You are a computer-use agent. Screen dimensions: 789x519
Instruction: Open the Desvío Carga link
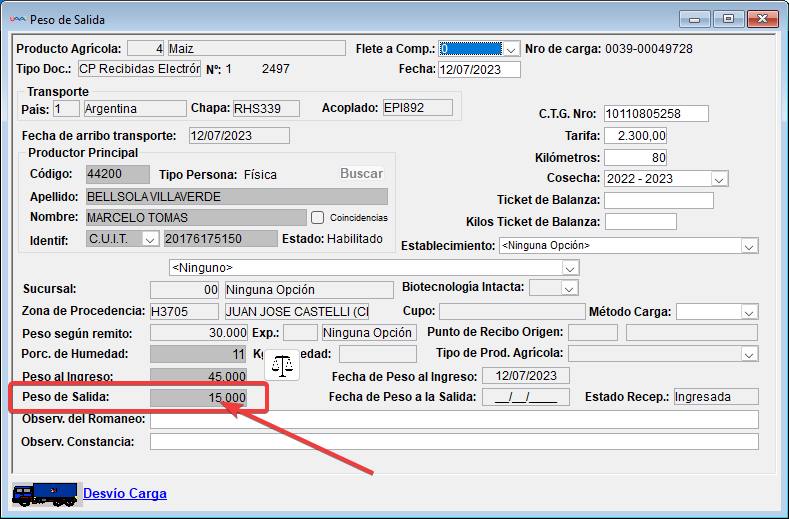coord(125,493)
